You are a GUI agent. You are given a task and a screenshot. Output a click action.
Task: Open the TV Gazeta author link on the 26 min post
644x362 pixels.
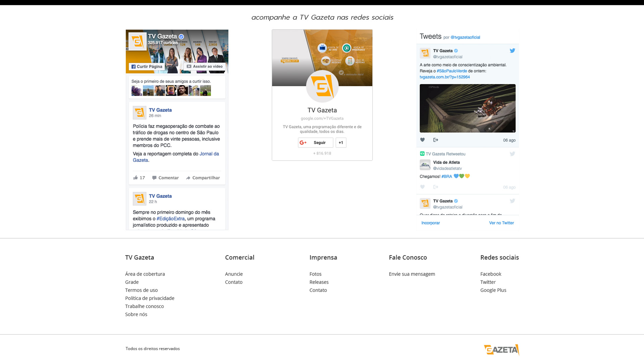(160, 110)
